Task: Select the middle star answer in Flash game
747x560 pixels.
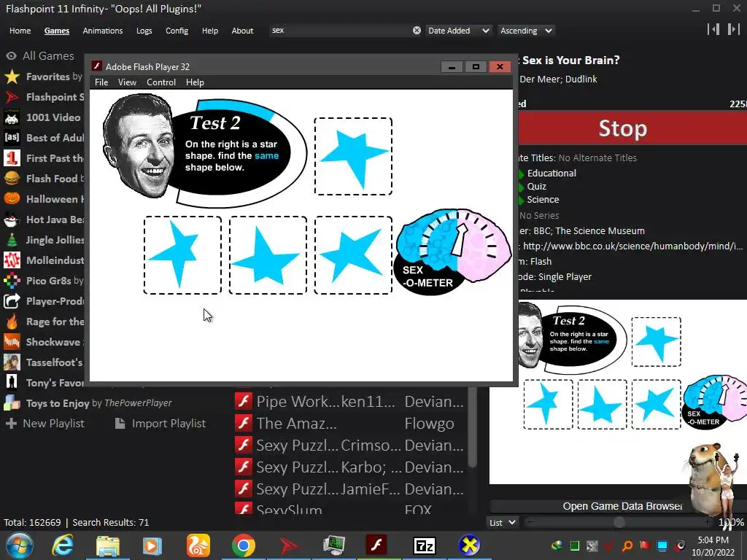Action: [x=268, y=255]
